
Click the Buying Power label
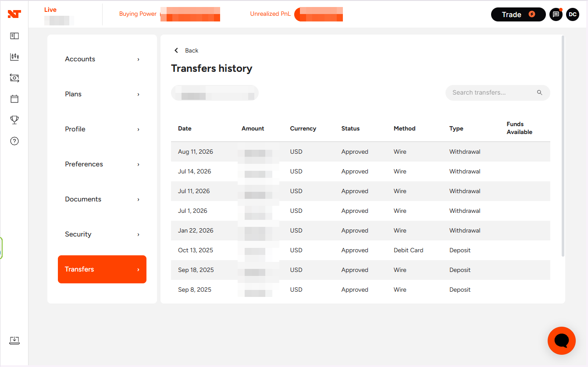point(138,14)
